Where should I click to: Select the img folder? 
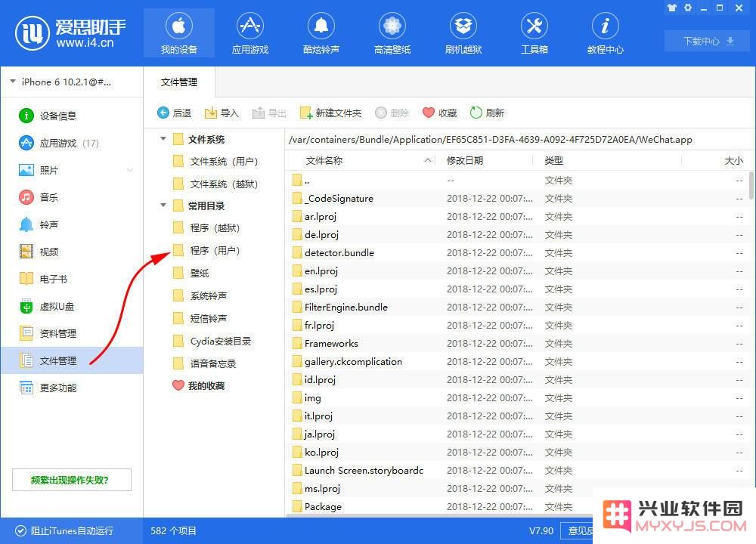[517, 398]
